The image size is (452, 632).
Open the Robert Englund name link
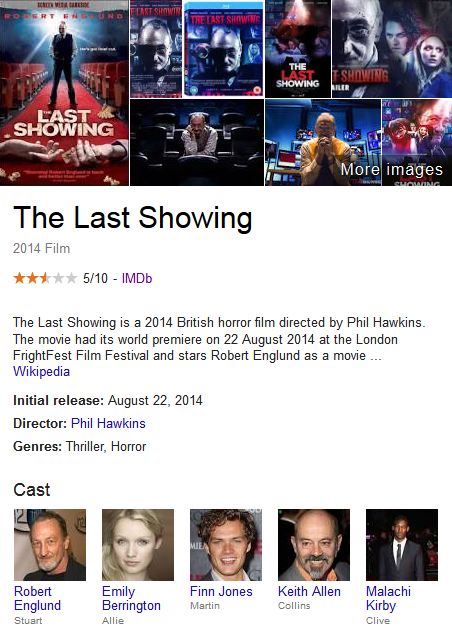pos(37,598)
